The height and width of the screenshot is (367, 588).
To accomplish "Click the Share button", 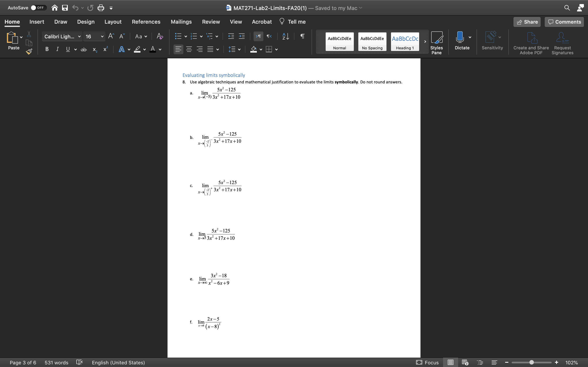I will 527,22.
